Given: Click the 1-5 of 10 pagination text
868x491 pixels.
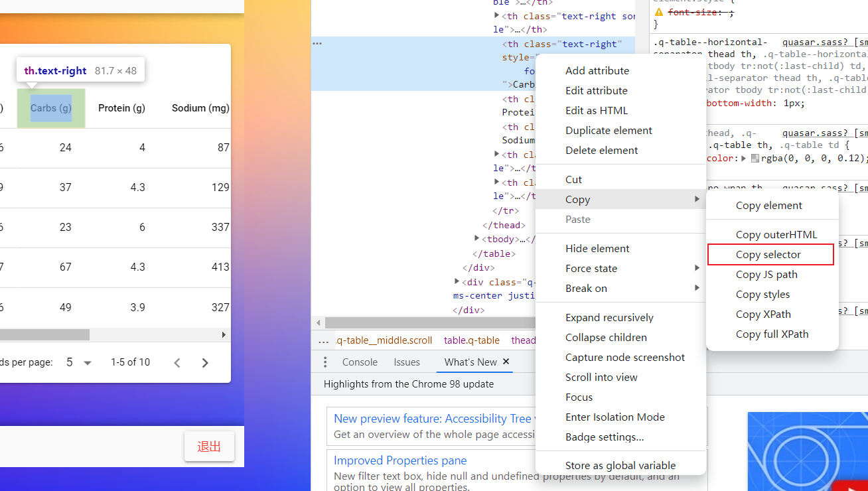Looking at the screenshot, I should 130,362.
